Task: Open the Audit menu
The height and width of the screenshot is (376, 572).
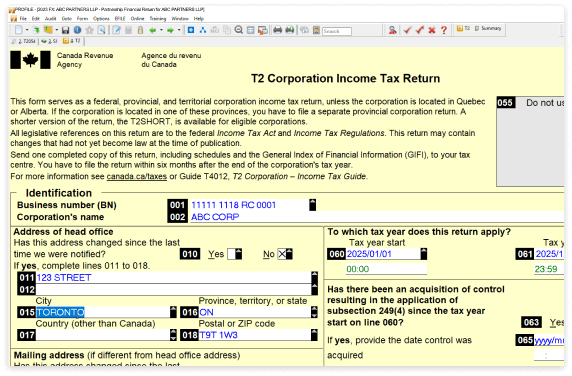Action: 50,19
